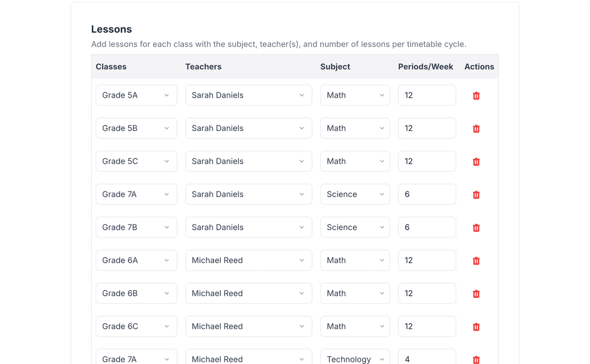Image resolution: width=590 pixels, height=364 pixels.
Task: Open the Technology subject dropdown
Action: 355,359
